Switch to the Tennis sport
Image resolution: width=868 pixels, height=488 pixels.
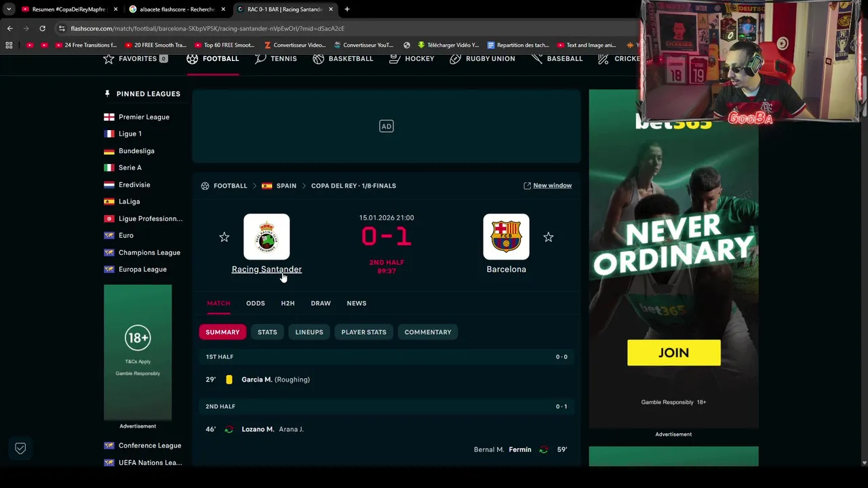276,59
